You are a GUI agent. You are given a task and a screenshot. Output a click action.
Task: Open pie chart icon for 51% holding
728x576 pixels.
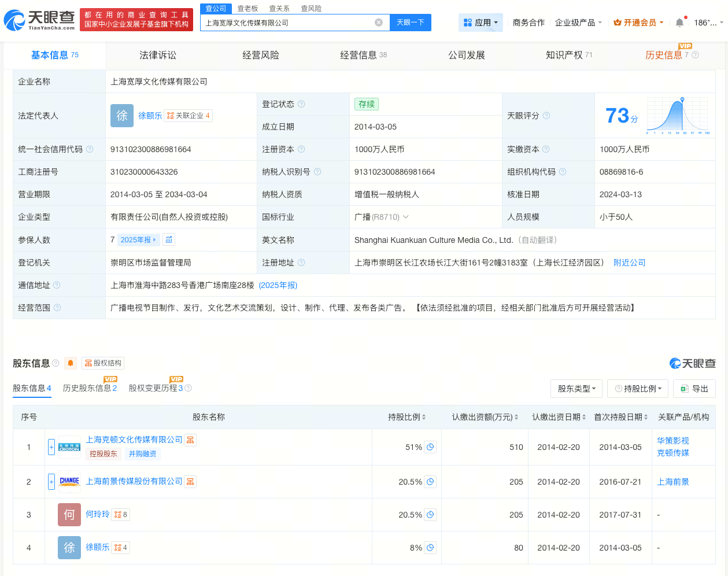click(430, 447)
